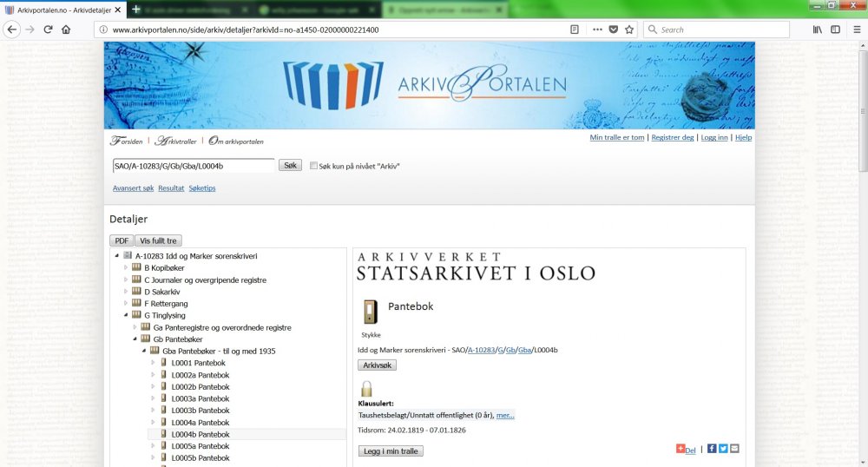This screenshot has width=868, height=467.
Task: Open the Arkivtraller menu item
Action: click(175, 141)
